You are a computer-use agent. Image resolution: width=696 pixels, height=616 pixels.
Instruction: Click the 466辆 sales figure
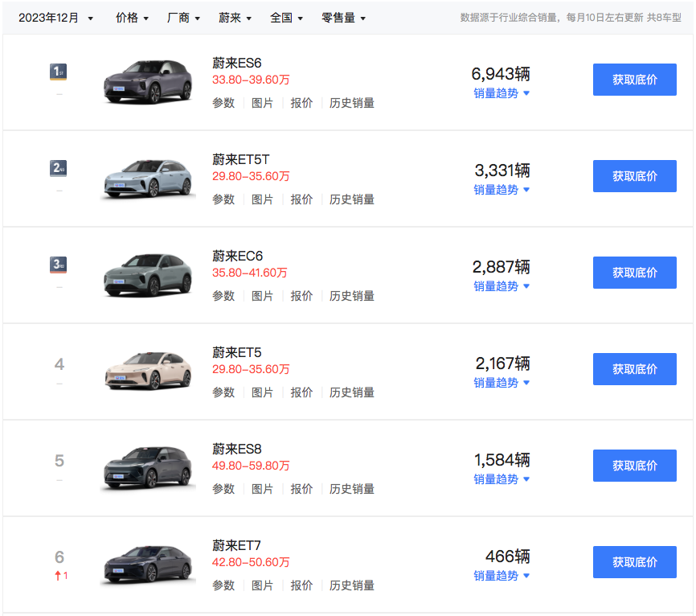point(508,556)
